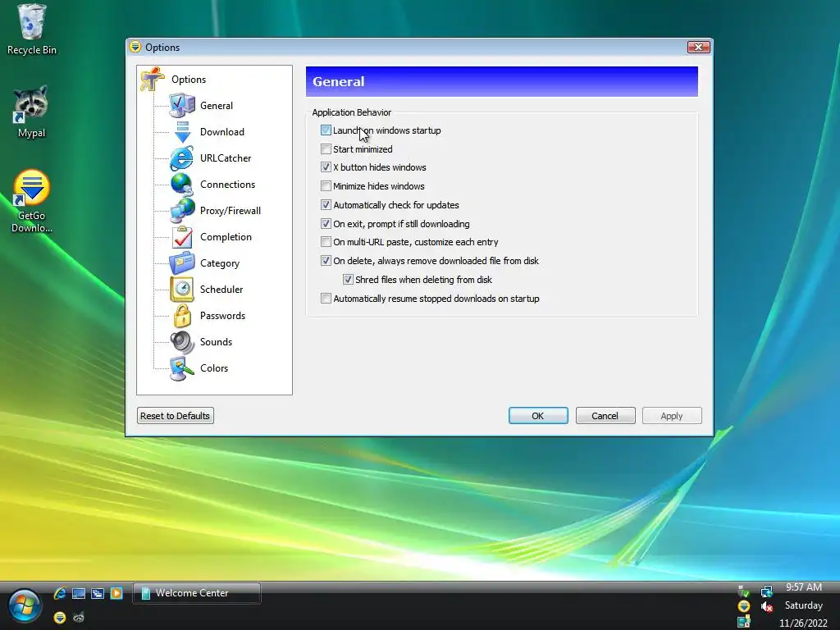Select Category label in tree
The height and width of the screenshot is (630, 840).
pos(220,263)
